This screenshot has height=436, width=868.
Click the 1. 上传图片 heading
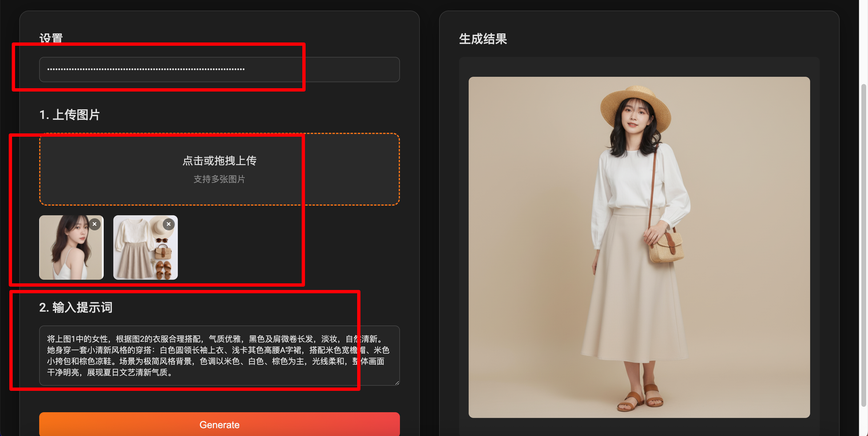(x=70, y=115)
